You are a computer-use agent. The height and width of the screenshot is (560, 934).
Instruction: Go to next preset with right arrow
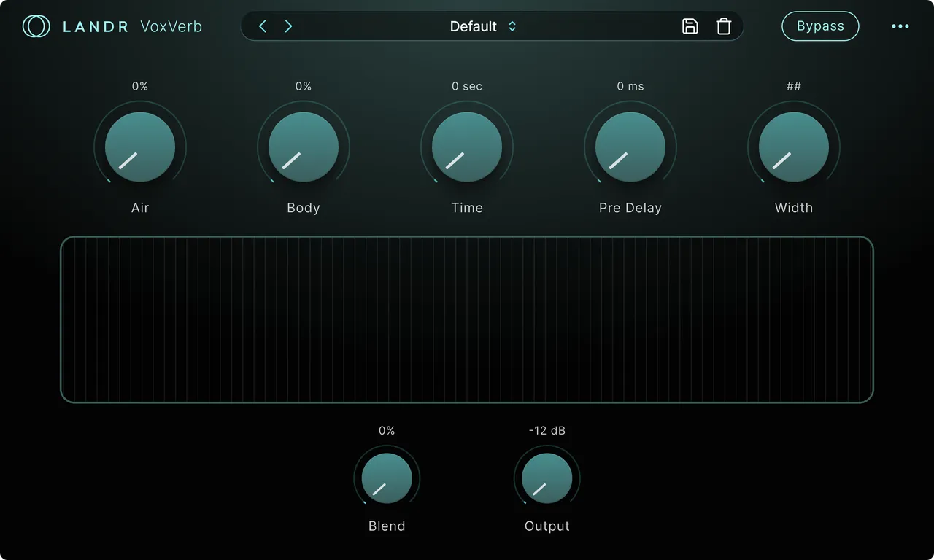point(288,26)
